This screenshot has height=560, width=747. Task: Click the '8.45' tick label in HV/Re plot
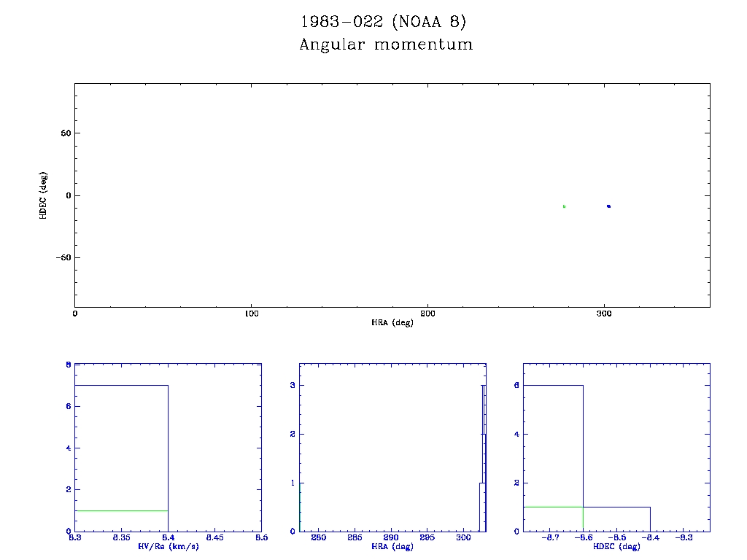[x=215, y=537]
